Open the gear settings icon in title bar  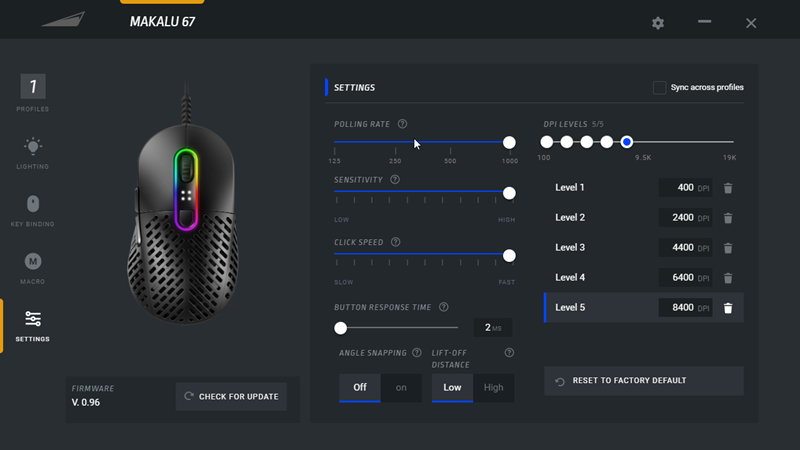[x=658, y=23]
